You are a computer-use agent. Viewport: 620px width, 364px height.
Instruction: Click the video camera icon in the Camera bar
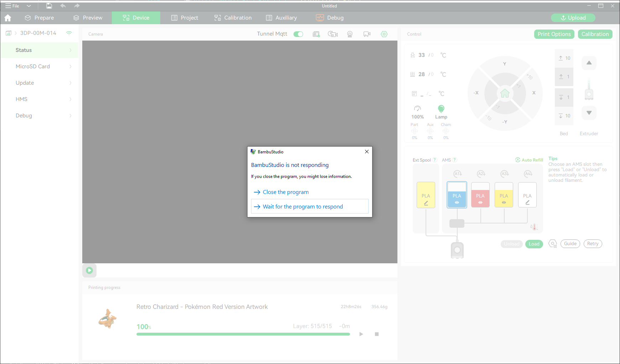tap(367, 34)
